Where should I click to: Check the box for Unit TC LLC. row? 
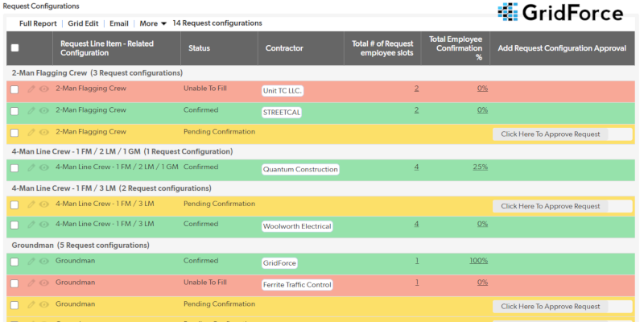[14, 89]
